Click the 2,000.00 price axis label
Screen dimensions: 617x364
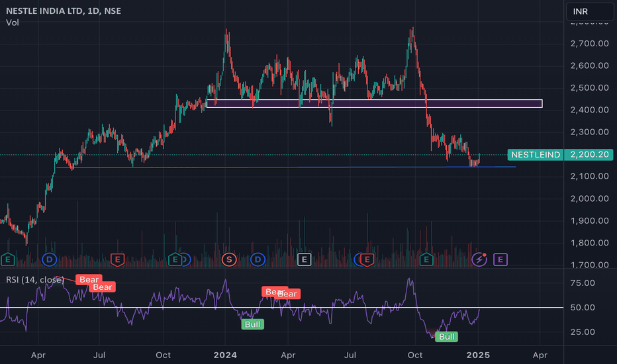589,199
